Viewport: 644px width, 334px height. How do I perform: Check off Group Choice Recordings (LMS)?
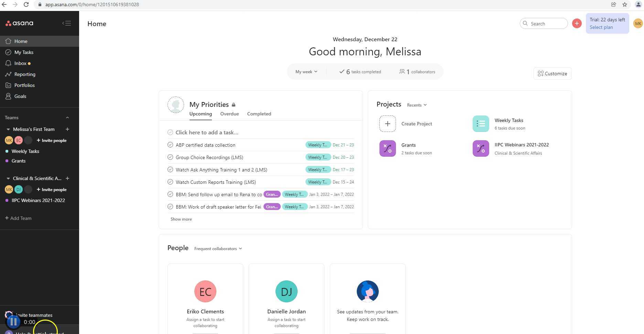pyautogui.click(x=170, y=157)
